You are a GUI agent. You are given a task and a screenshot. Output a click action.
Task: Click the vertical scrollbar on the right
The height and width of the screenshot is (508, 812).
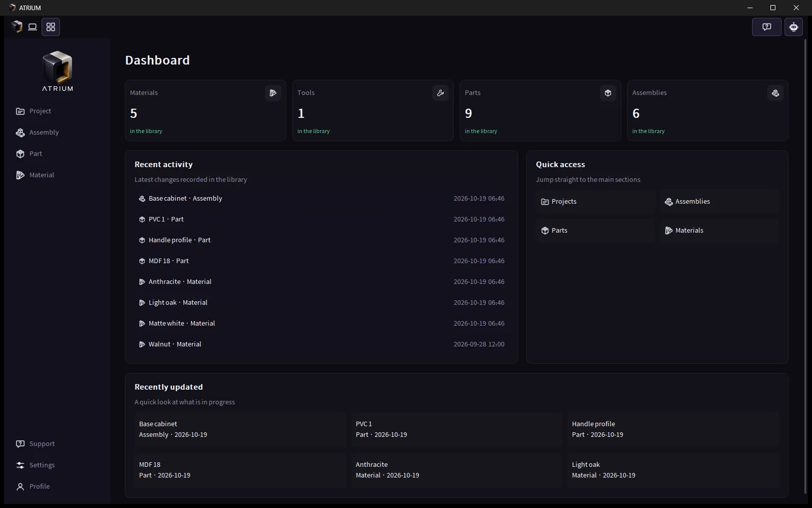[805, 266]
